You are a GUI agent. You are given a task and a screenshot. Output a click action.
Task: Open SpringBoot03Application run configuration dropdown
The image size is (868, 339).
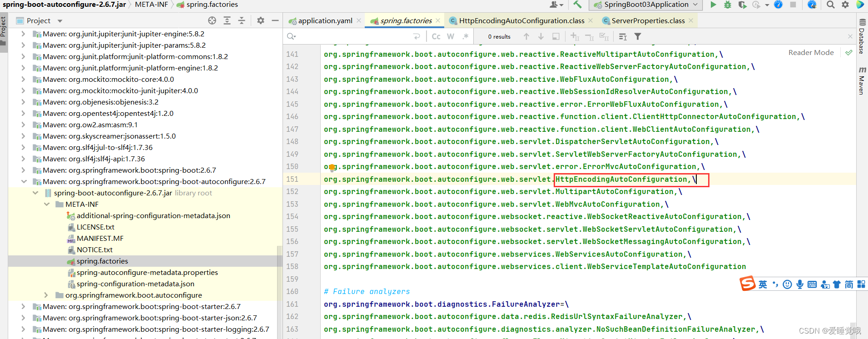tap(646, 5)
